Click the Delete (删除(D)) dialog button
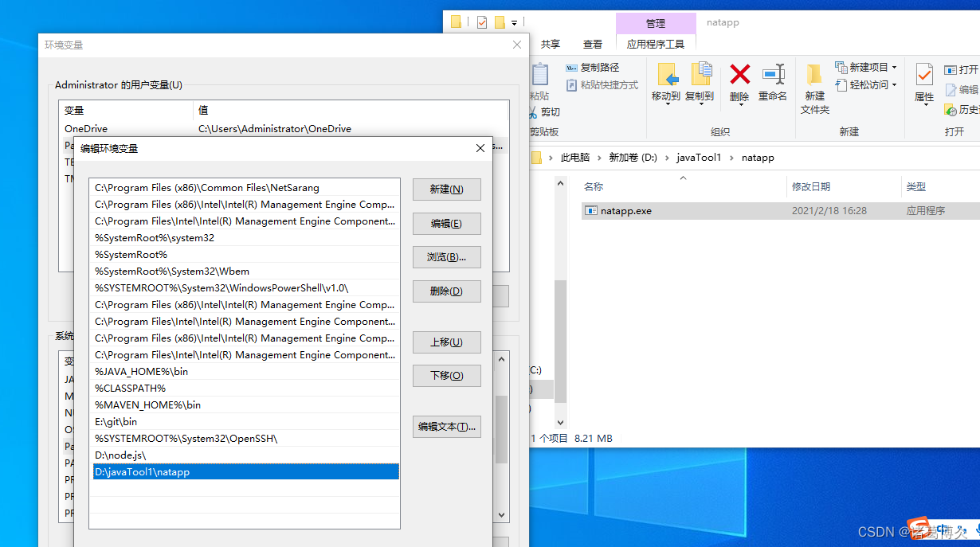Image resolution: width=980 pixels, height=547 pixels. coord(446,291)
